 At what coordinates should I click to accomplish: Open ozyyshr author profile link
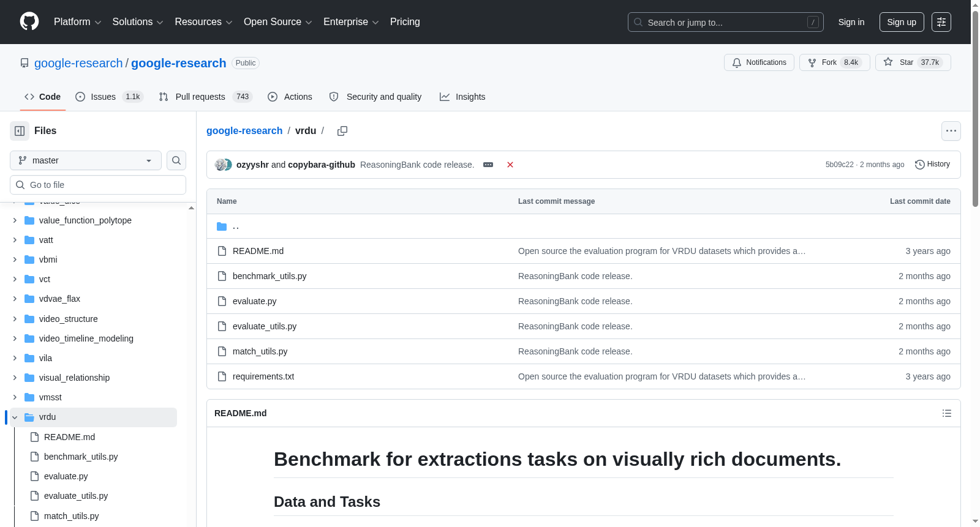pos(252,165)
